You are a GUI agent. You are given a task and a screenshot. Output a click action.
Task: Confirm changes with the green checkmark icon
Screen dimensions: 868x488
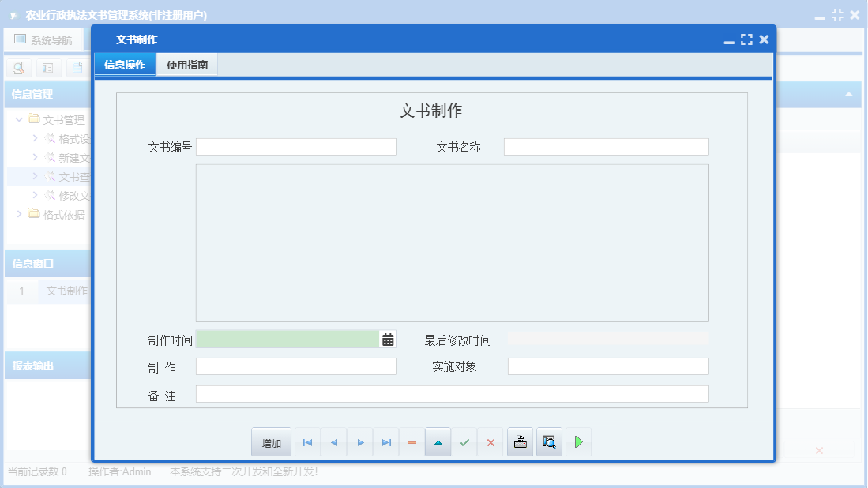coord(464,441)
